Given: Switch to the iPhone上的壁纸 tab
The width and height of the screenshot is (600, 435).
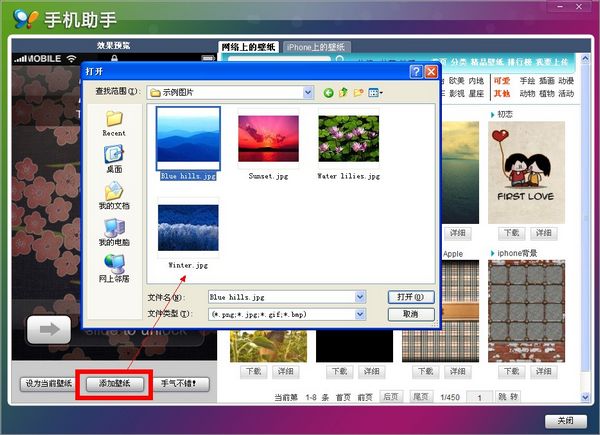Looking at the screenshot, I should (x=316, y=47).
